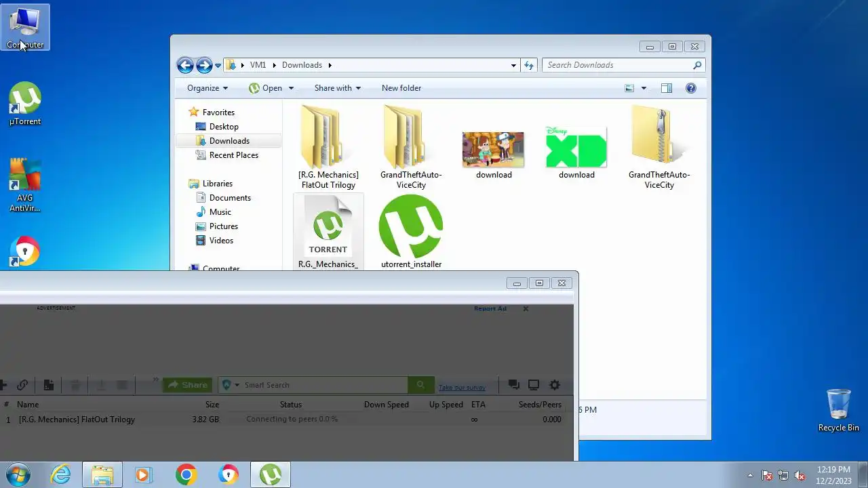Open the uTorrent desktop shortcut
The height and width of the screenshot is (488, 868).
(x=25, y=104)
